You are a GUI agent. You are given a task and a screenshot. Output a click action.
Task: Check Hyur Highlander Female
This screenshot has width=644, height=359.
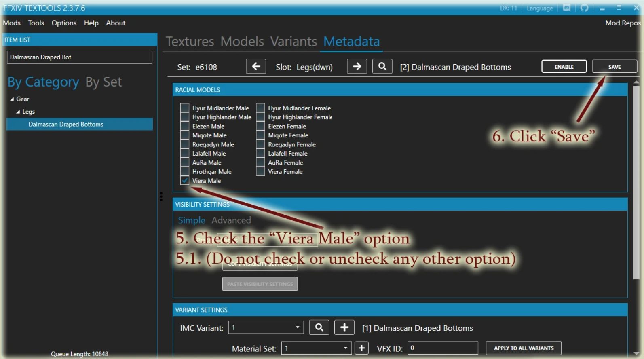tap(260, 117)
